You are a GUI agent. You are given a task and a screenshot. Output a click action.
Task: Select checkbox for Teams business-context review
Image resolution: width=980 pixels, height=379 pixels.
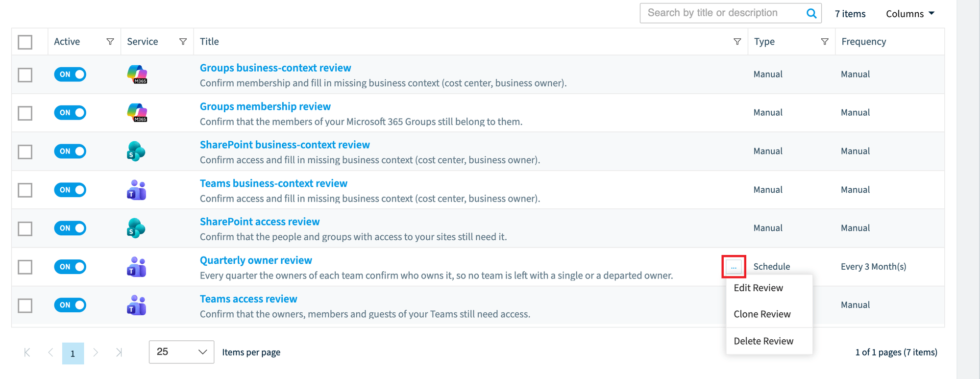pos(25,190)
